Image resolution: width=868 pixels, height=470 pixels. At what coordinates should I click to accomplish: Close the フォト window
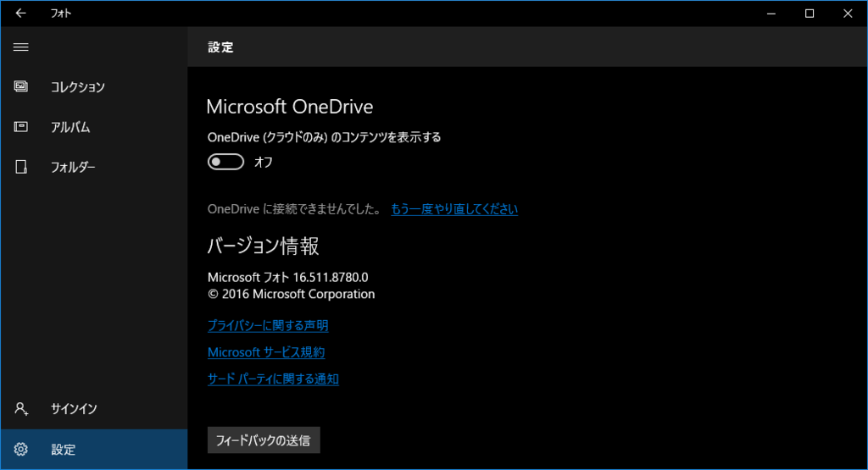(x=848, y=14)
